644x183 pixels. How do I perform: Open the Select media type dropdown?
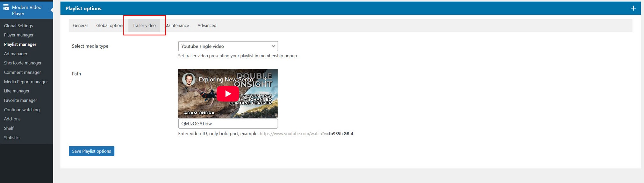228,46
